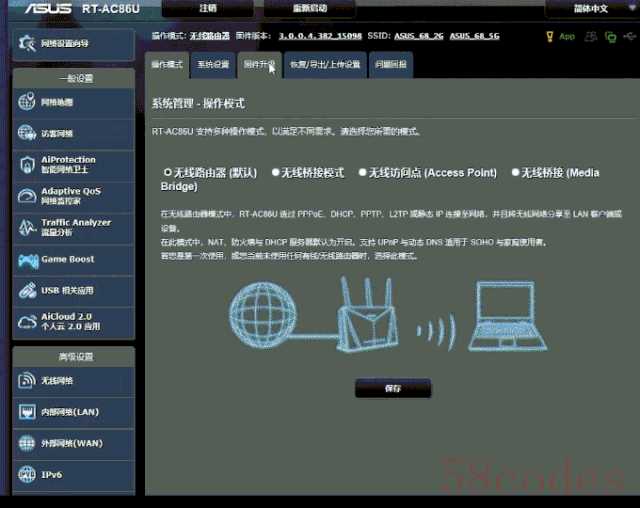
Task: Switch to the 操作模式 tab
Action: pyautogui.click(x=167, y=64)
